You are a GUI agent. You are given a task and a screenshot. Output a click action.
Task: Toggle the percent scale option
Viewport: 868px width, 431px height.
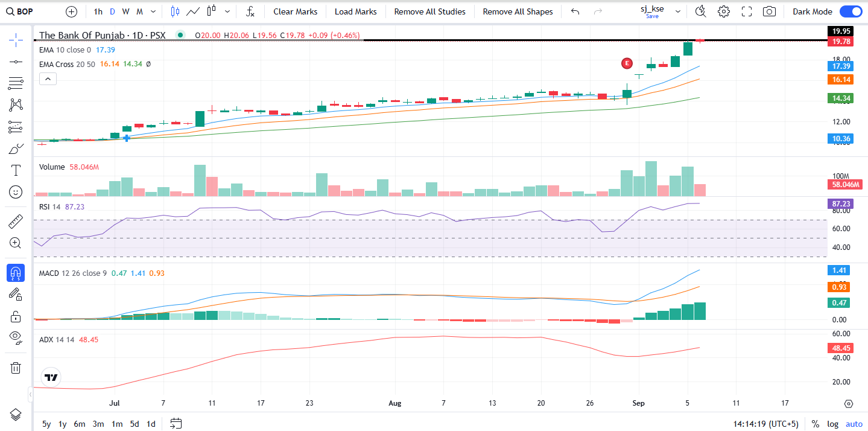(x=816, y=424)
